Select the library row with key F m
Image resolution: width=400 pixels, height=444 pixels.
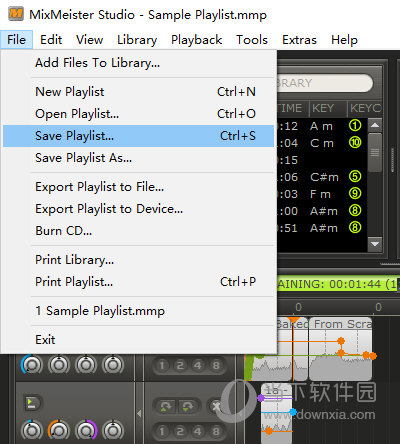(322, 194)
